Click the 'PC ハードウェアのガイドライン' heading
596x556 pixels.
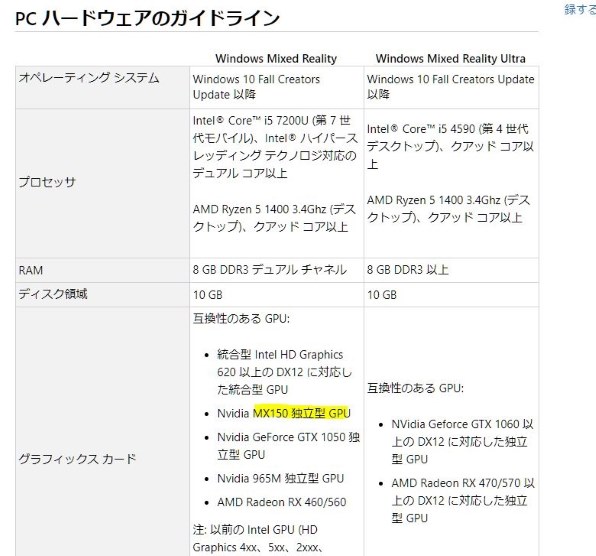coord(147,18)
